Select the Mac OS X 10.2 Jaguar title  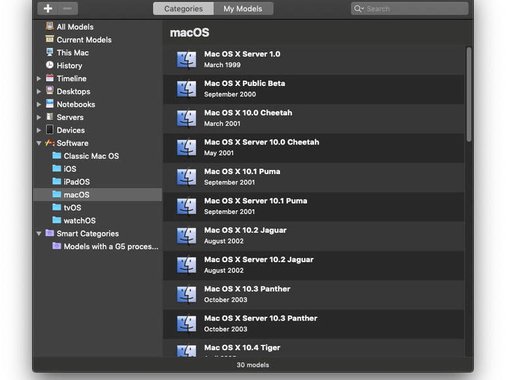pos(245,230)
